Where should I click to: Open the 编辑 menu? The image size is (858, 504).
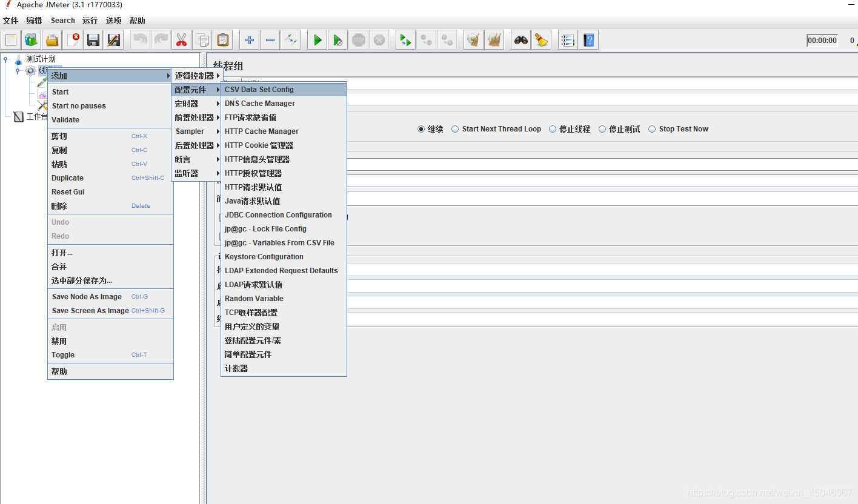pos(34,21)
